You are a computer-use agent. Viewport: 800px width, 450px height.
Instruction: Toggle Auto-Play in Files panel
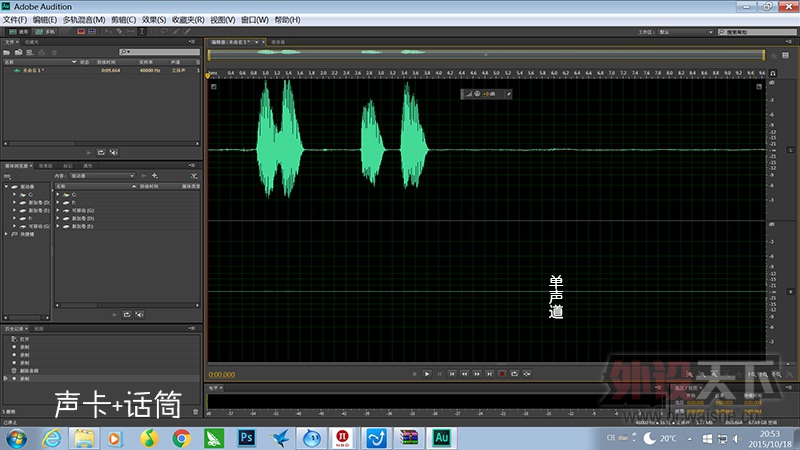[114, 153]
